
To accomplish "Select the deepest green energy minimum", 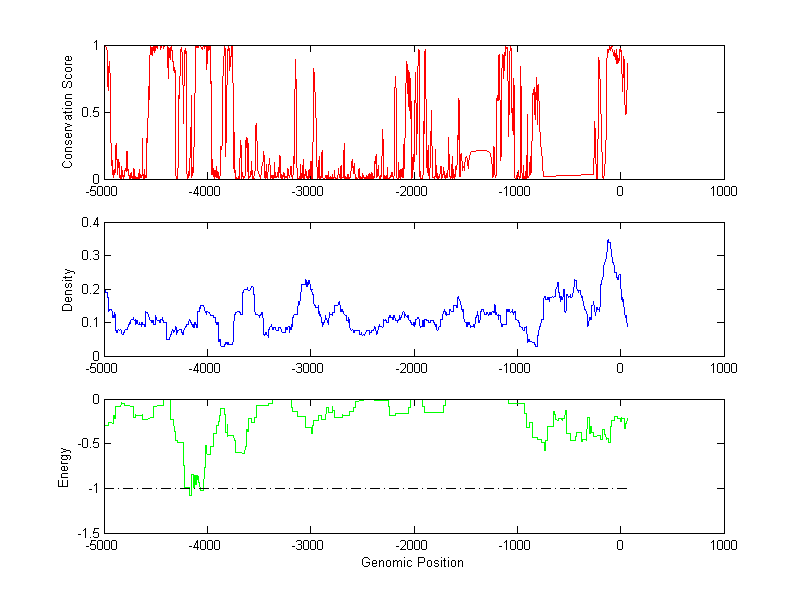I will pos(190,493).
